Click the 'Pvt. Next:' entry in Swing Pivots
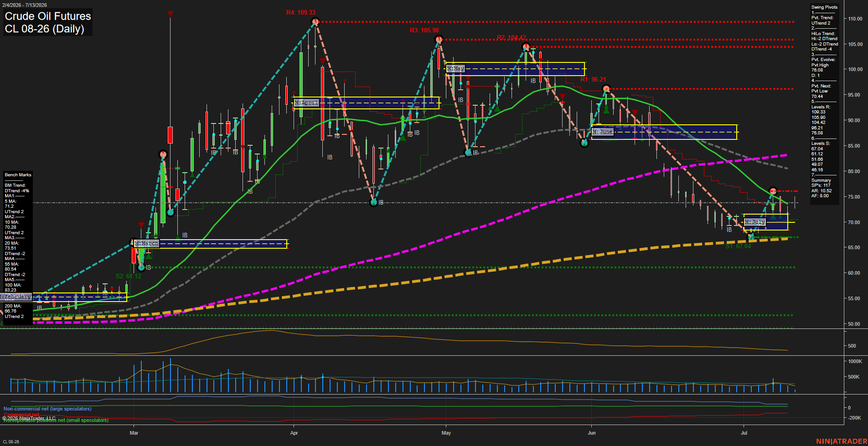The width and height of the screenshot is (868, 446). click(821, 86)
